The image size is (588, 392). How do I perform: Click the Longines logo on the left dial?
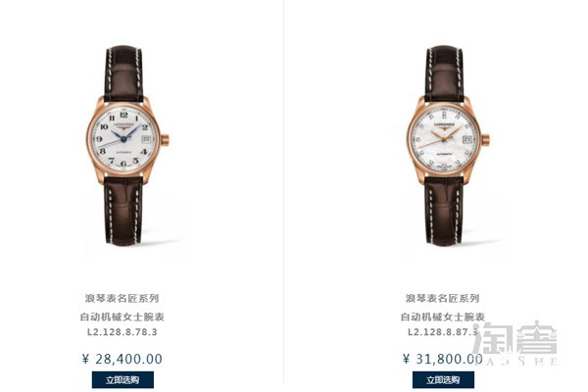pos(123,124)
